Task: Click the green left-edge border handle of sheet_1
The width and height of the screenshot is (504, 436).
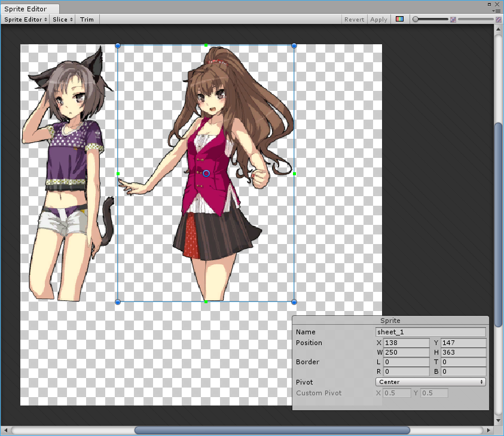Action: 118,173
